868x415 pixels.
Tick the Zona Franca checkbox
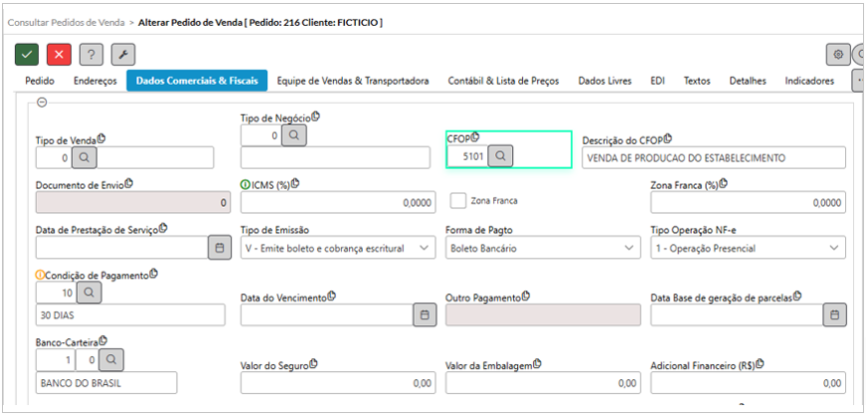click(x=457, y=201)
